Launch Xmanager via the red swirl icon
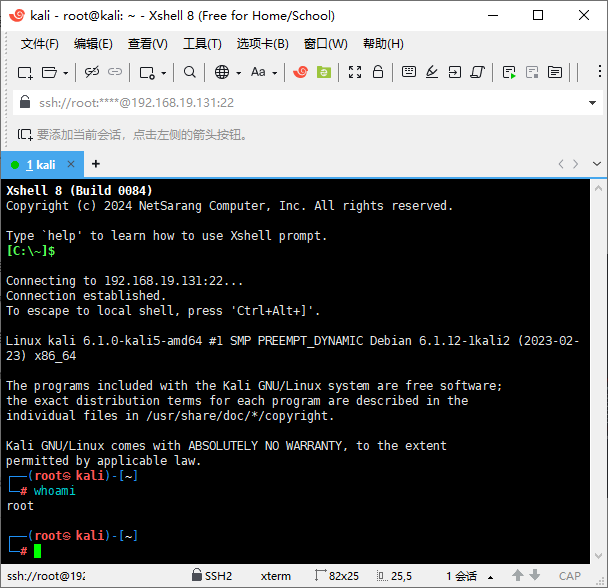 click(x=301, y=72)
